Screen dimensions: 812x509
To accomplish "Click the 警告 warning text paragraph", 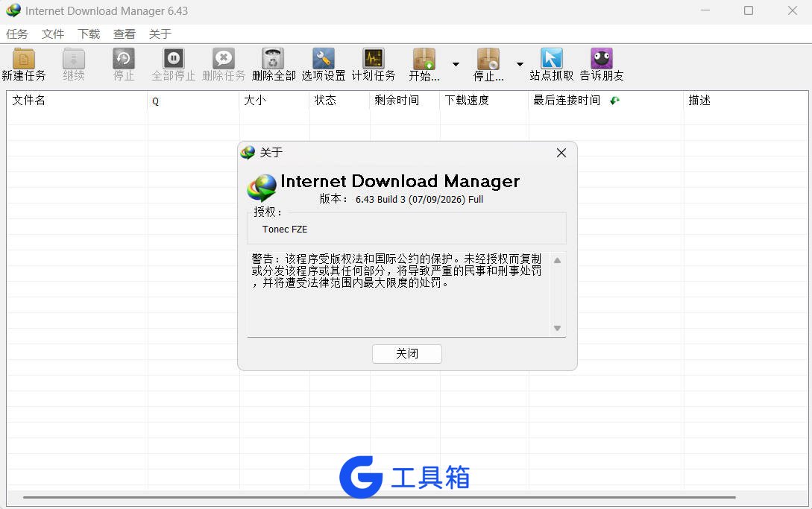I will tap(397, 271).
